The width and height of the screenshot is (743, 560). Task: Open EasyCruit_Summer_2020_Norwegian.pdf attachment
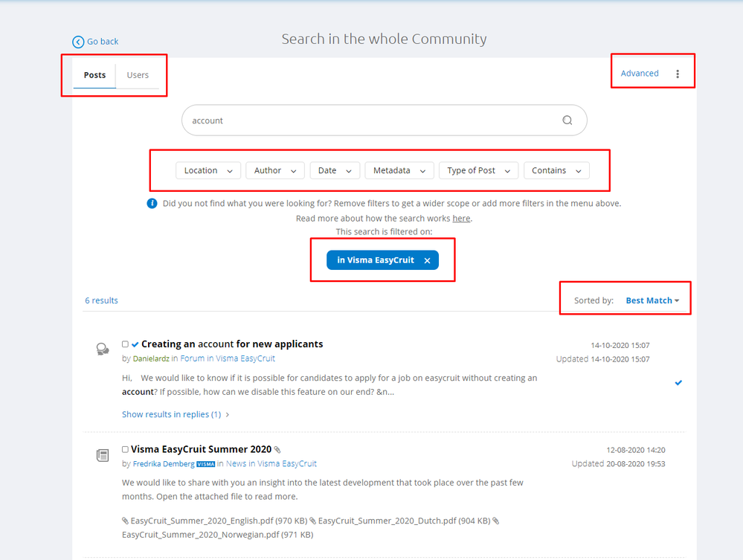click(x=201, y=535)
